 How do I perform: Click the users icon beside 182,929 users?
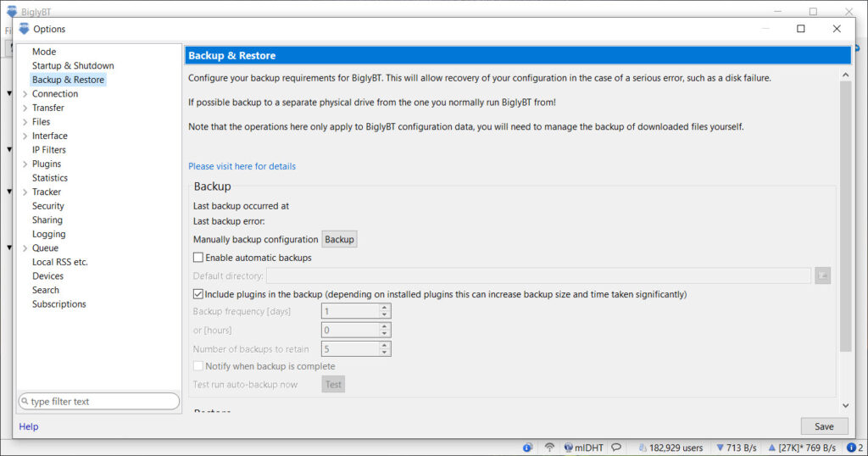click(643, 448)
